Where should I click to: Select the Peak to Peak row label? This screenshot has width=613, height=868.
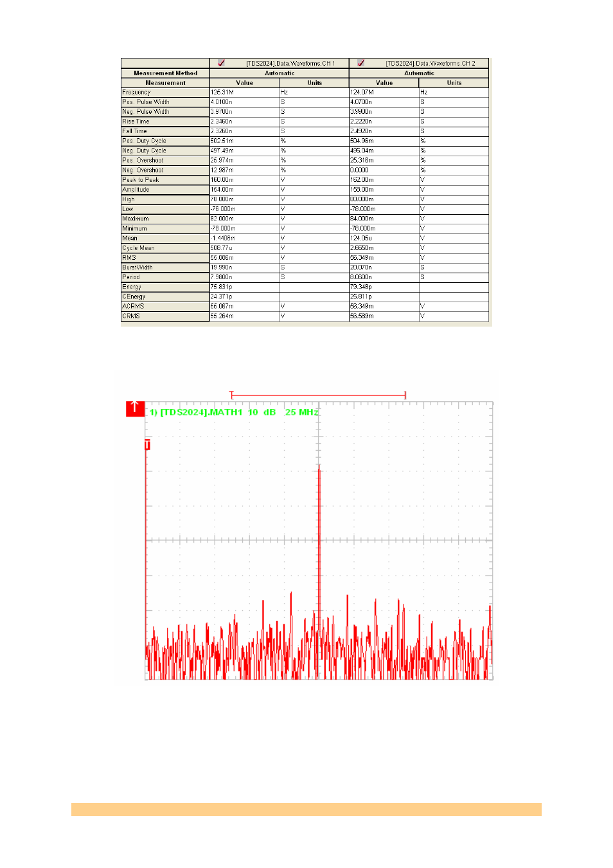[165, 180]
